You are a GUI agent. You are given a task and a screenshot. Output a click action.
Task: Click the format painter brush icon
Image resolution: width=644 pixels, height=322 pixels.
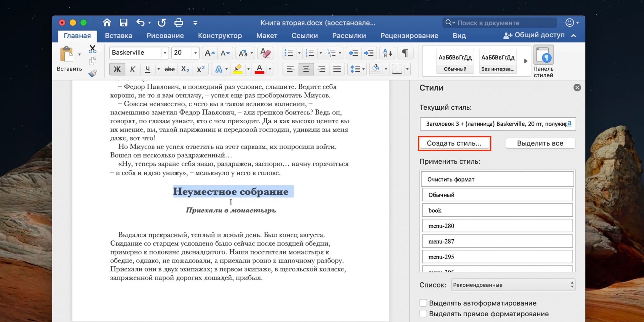[x=92, y=73]
